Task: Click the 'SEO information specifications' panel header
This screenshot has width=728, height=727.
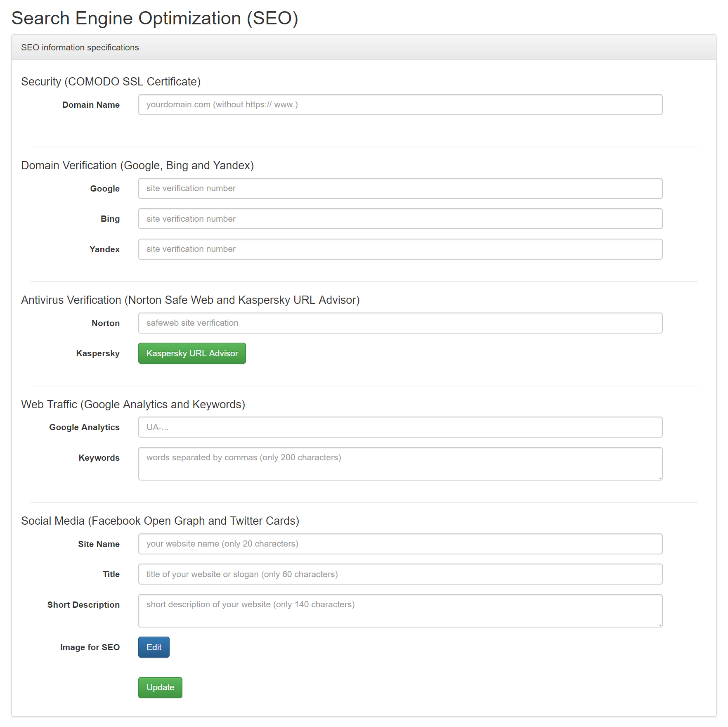Action: pyautogui.click(x=364, y=47)
